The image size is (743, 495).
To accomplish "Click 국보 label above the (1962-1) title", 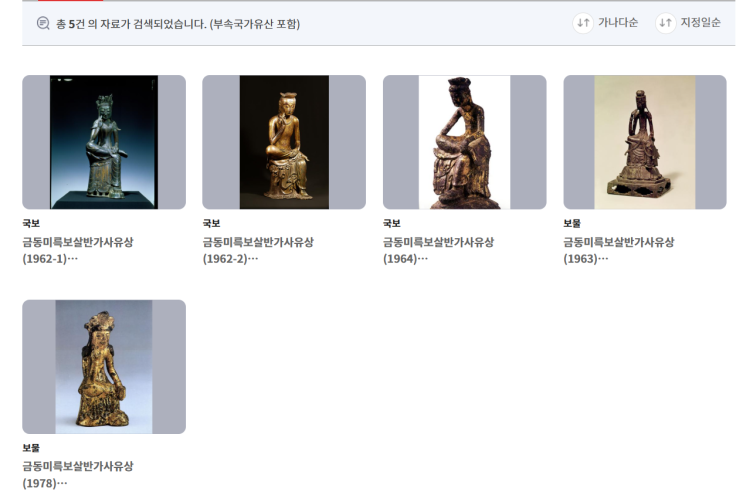I will (x=31, y=223).
